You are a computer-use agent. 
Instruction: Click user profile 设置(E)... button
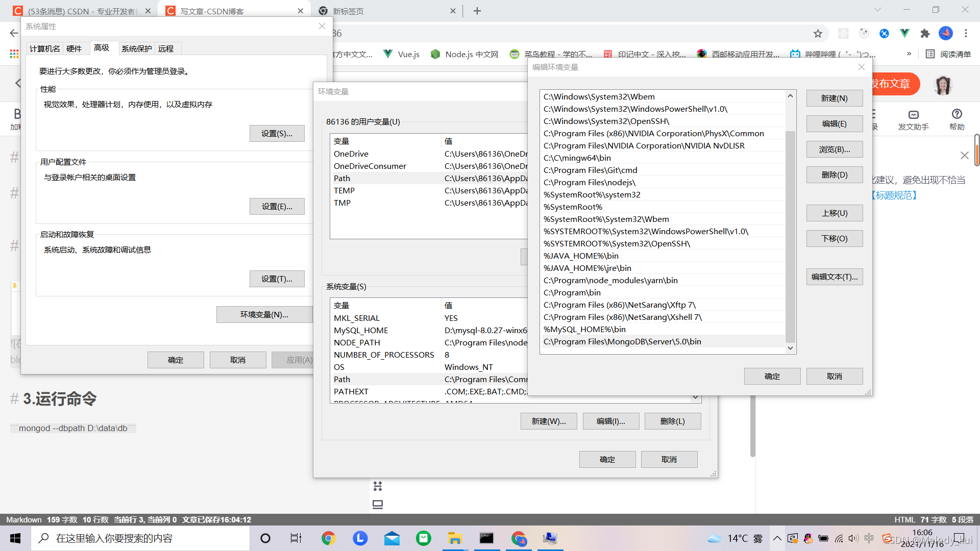[277, 207]
